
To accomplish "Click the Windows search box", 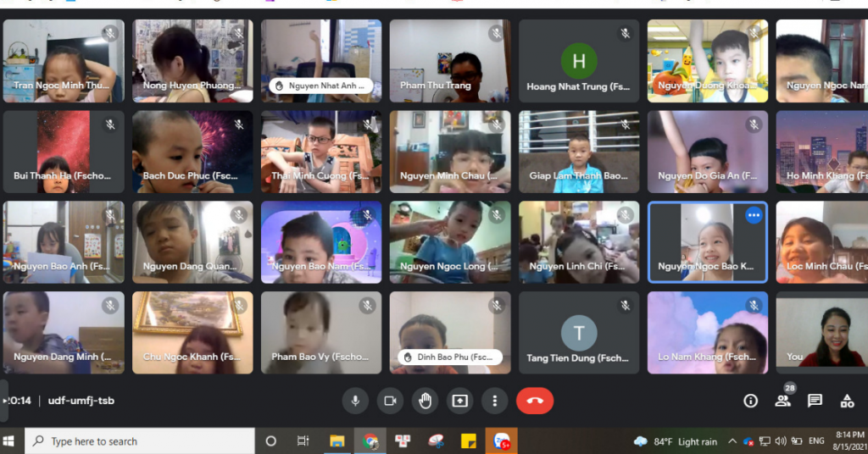I will pos(140,441).
